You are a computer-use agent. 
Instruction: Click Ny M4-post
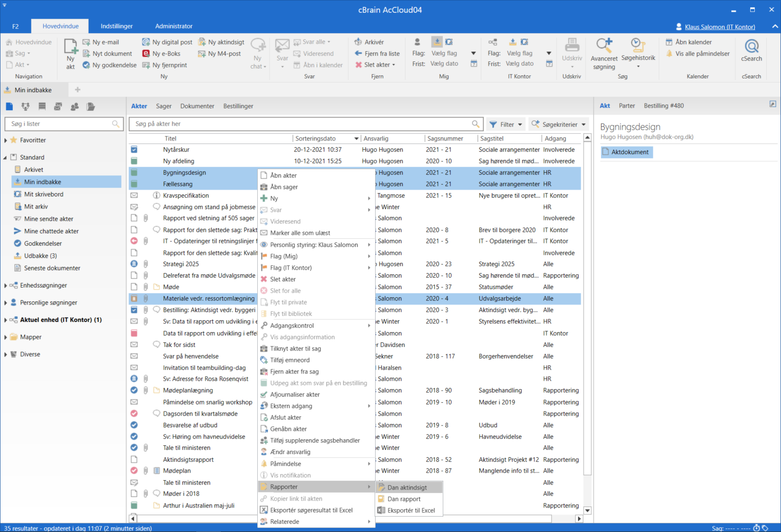pos(219,53)
